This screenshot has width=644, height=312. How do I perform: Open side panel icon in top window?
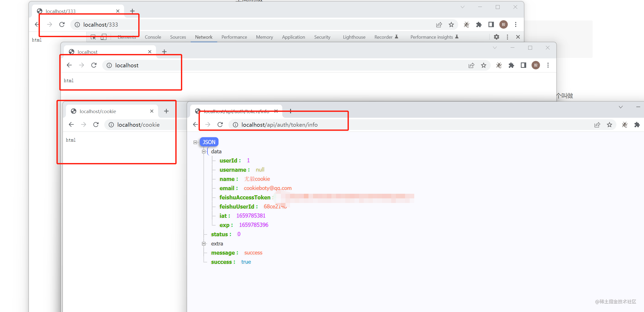click(x=491, y=25)
